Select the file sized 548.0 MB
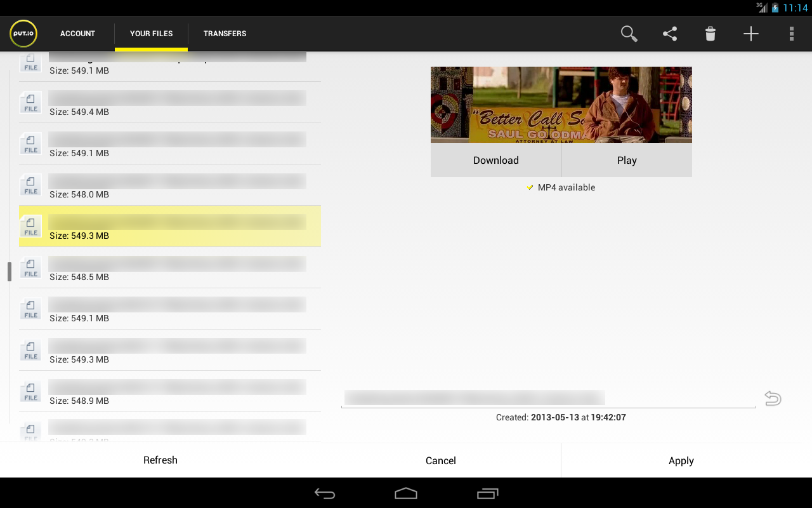 click(170, 185)
